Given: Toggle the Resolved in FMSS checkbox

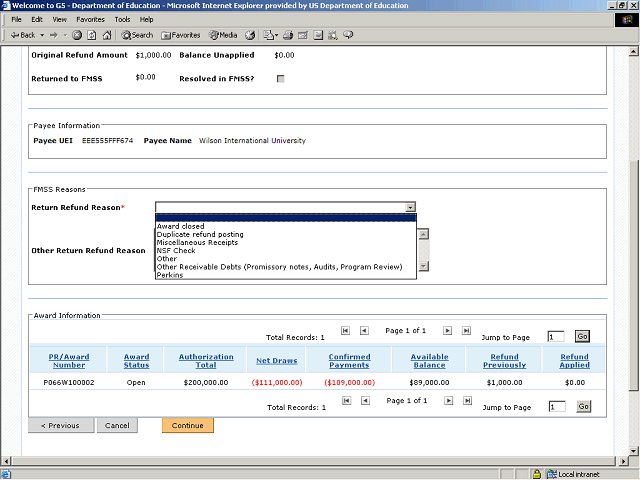Looking at the screenshot, I should [x=280, y=78].
